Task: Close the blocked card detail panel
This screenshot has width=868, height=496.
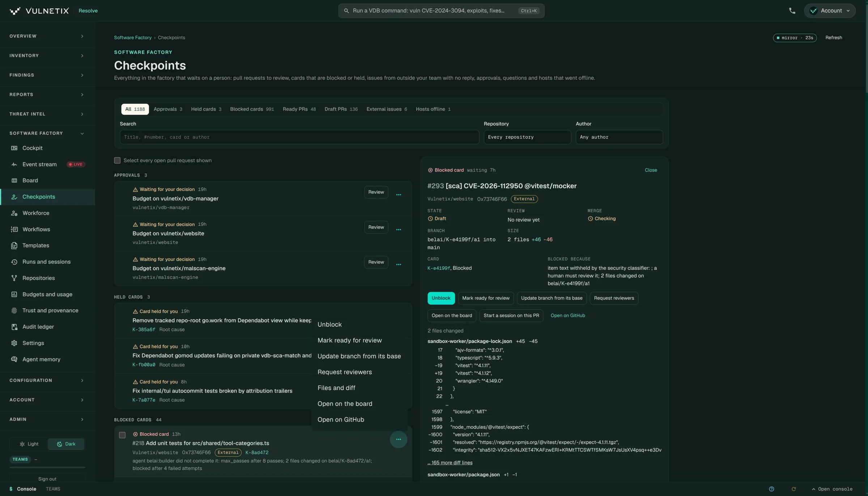Action: click(x=651, y=170)
